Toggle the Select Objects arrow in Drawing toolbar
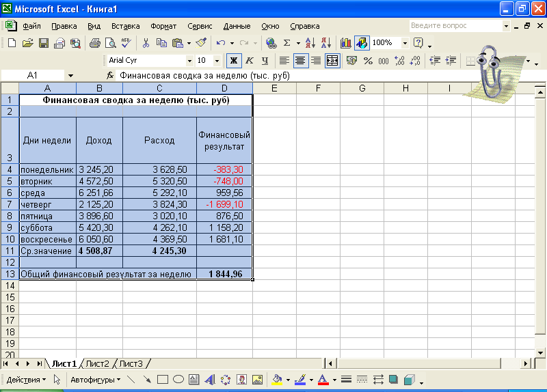 point(57,380)
